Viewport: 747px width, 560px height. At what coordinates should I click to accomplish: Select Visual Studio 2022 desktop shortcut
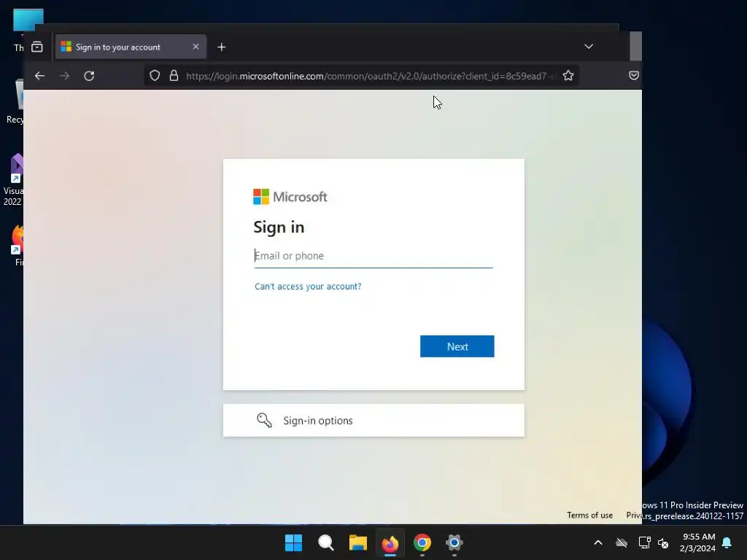point(14,179)
